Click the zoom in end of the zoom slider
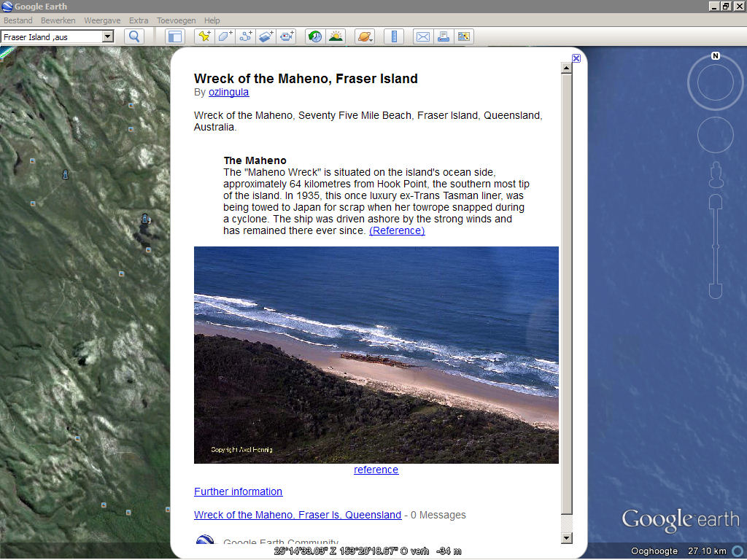Screen dimensions: 747x560 pyautogui.click(x=716, y=202)
